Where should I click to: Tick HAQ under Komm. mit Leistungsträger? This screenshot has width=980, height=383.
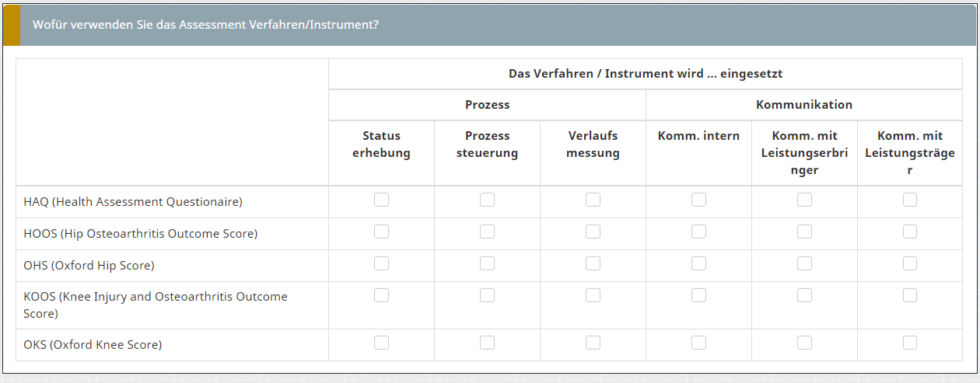910,200
